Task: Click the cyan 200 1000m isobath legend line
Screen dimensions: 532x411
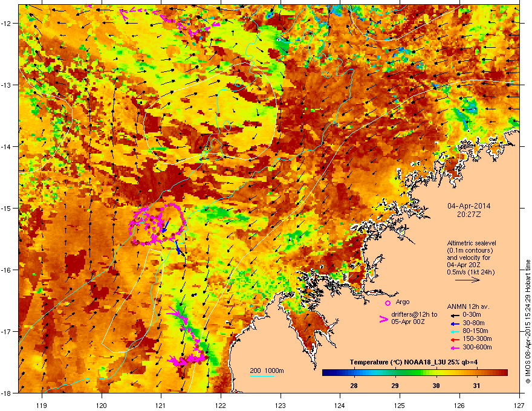Action: click(x=262, y=376)
